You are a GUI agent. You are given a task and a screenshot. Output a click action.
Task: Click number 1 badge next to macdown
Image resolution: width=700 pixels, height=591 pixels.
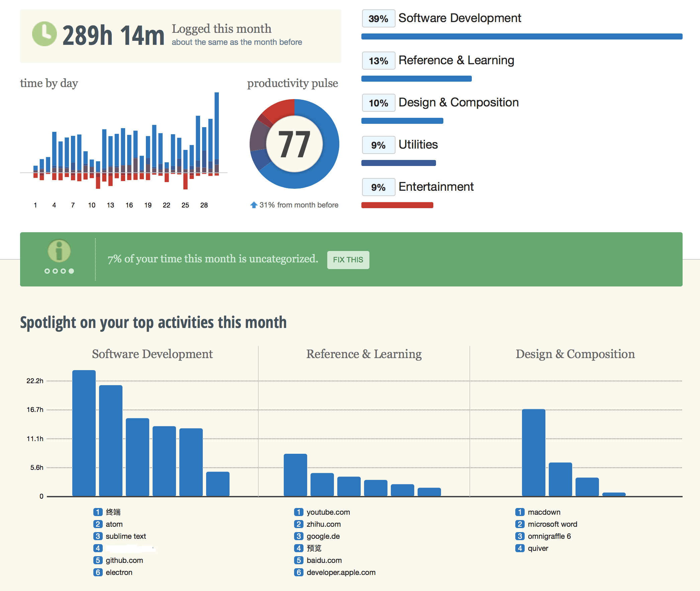pos(519,512)
